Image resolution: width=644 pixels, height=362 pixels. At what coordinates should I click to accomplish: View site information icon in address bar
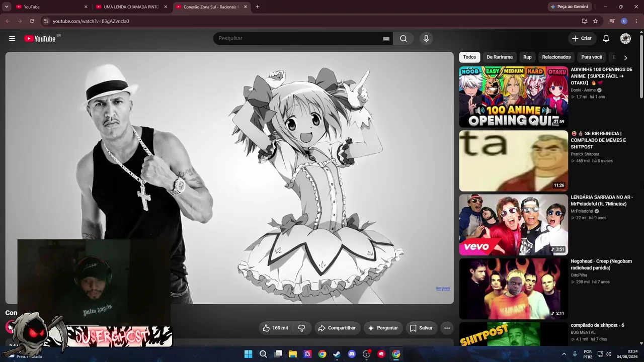point(46,21)
